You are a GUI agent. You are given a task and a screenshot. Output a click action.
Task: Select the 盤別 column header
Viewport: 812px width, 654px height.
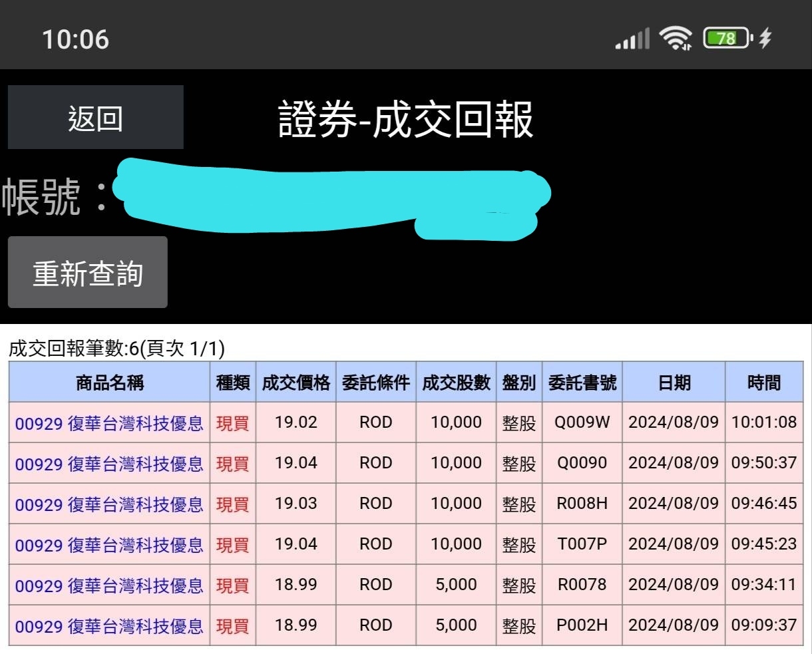coord(519,383)
